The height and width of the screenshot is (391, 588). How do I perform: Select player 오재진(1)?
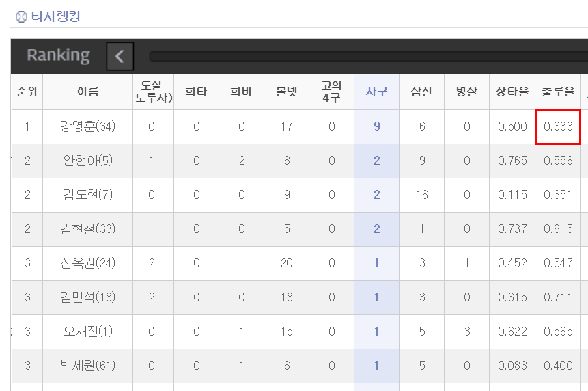pyautogui.click(x=87, y=332)
